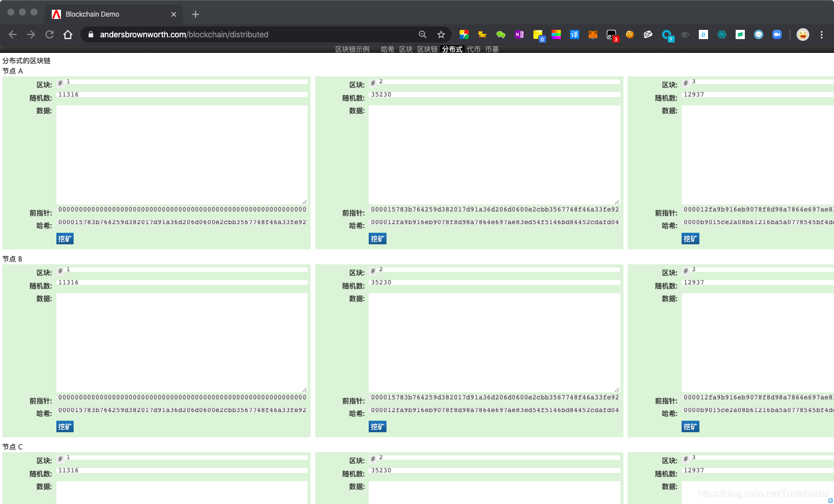Viewport: 834px width, 504px height.
Task: Go to the 区块链 page
Action: click(427, 49)
